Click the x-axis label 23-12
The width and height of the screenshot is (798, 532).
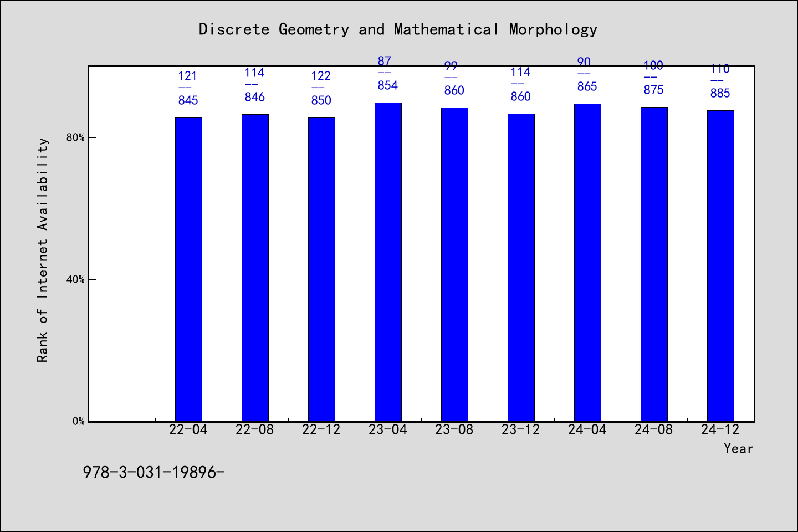[521, 429]
